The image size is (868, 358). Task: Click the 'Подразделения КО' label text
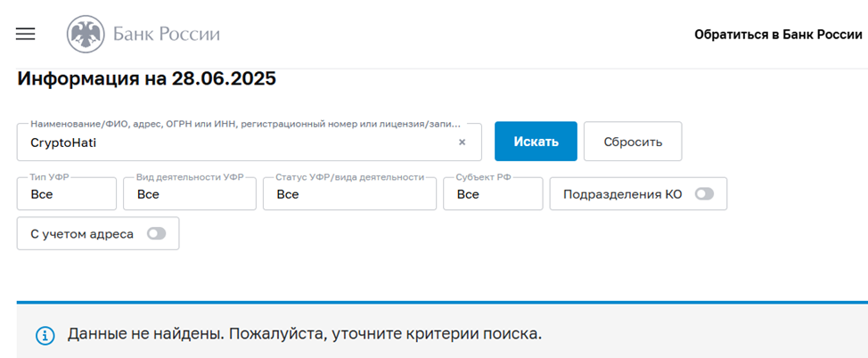point(622,194)
